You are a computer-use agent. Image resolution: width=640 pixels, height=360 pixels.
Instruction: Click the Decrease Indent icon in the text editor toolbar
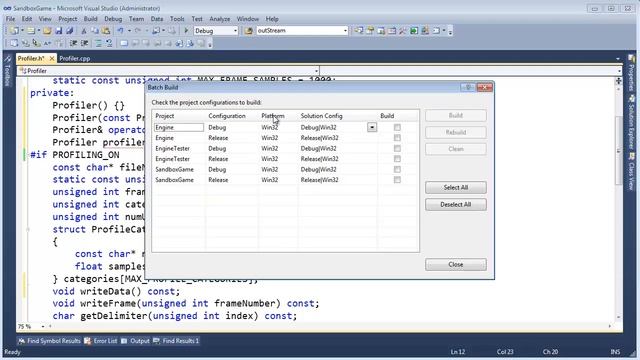73,43
